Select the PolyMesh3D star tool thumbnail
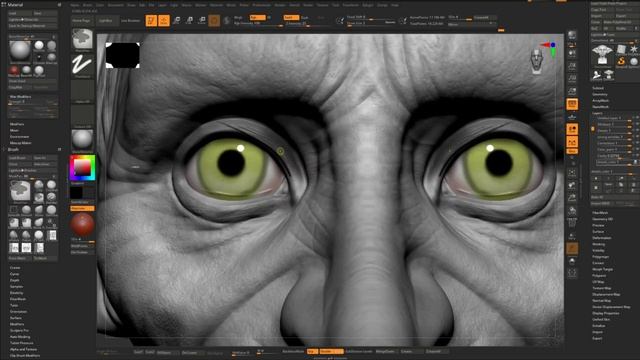This screenshot has height=360, width=640. tap(633, 50)
